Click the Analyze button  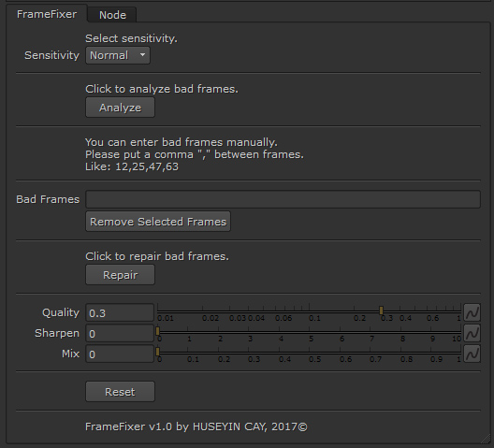tap(120, 108)
